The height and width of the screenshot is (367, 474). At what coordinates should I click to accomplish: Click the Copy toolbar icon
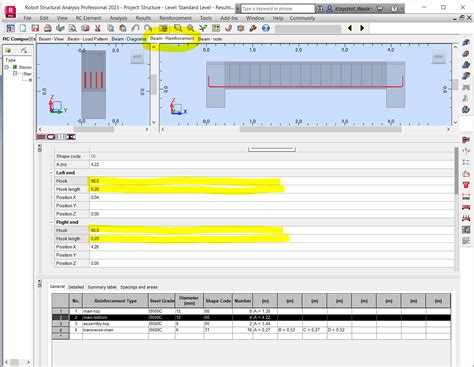coord(110,28)
